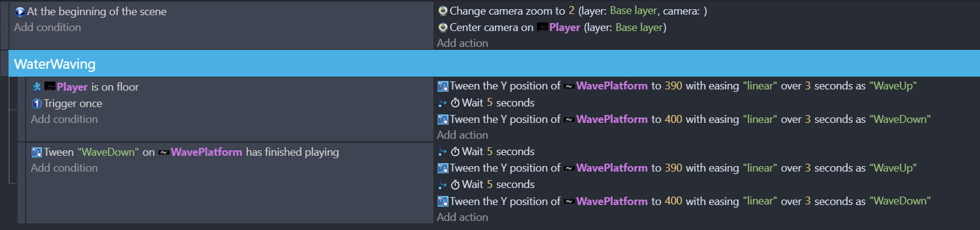The width and height of the screenshot is (980, 230).
Task: Edit the 390 value in first WaveUp tween
Action: coord(673,86)
